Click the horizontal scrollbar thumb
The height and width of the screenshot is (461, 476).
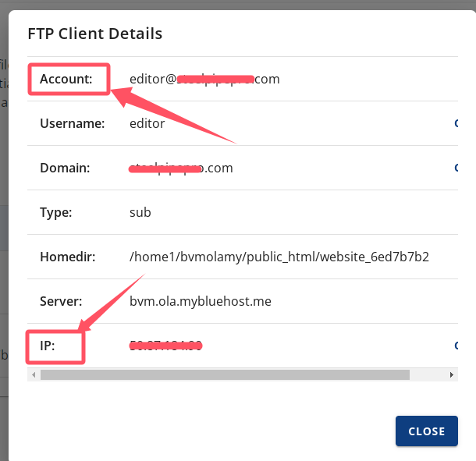pyautogui.click(x=225, y=374)
